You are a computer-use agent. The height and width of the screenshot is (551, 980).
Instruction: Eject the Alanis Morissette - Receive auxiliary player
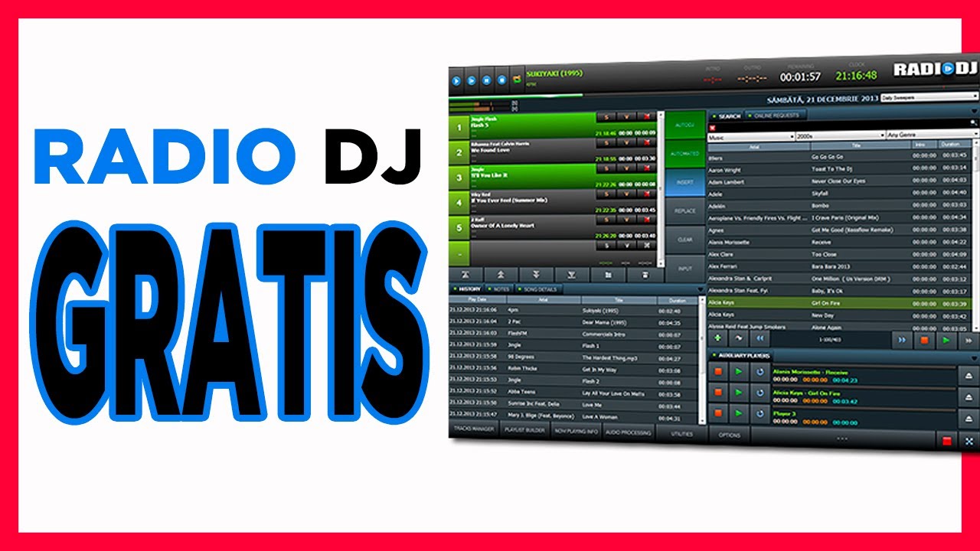pyautogui.click(x=969, y=377)
